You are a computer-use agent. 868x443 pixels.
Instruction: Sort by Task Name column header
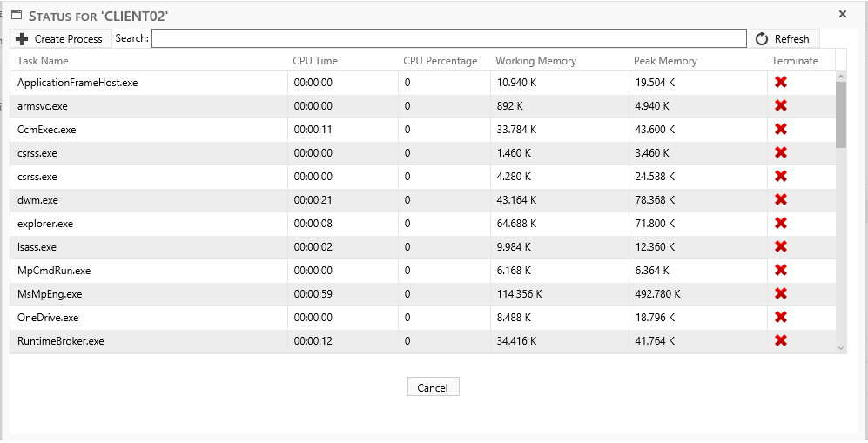[43, 61]
